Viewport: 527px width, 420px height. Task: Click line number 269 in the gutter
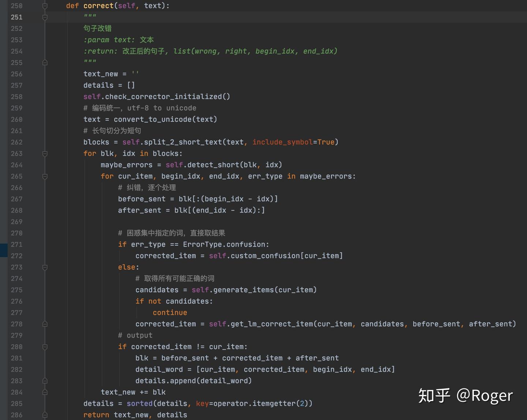click(x=16, y=222)
